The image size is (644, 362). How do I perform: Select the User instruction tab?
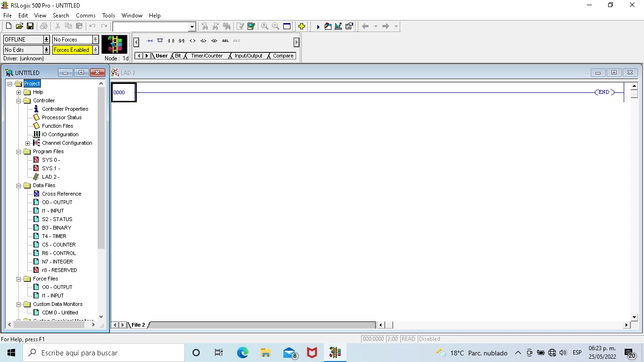point(162,56)
